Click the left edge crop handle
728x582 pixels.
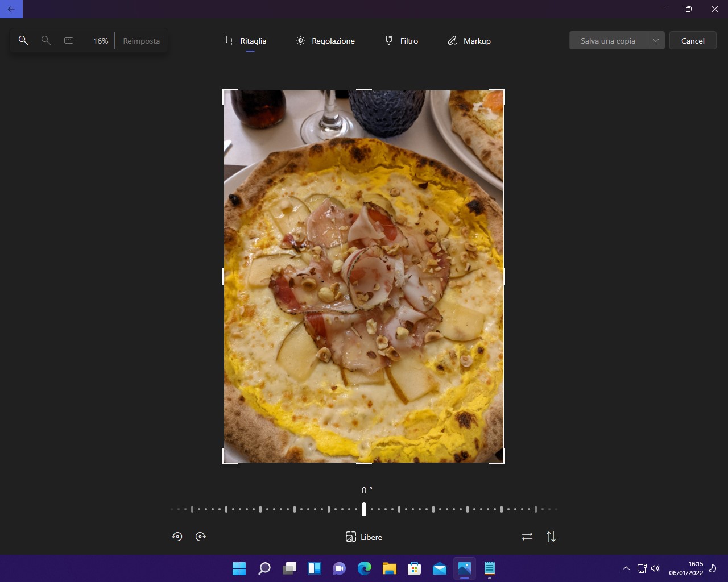click(223, 276)
